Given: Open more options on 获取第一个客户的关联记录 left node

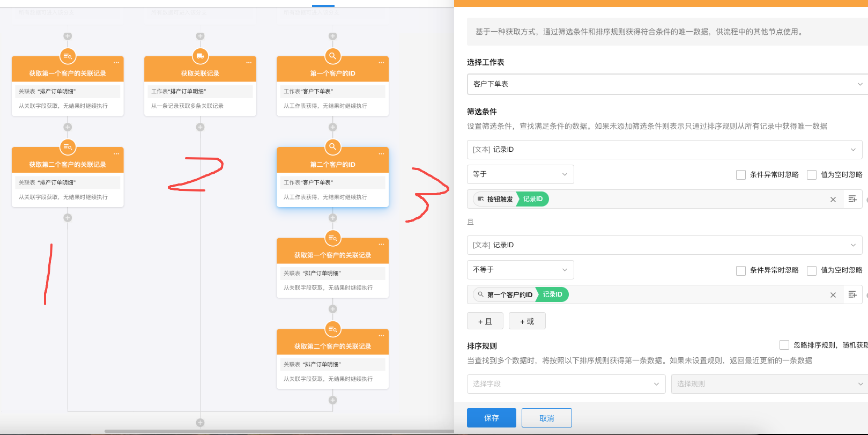Looking at the screenshot, I should pyautogui.click(x=116, y=63).
